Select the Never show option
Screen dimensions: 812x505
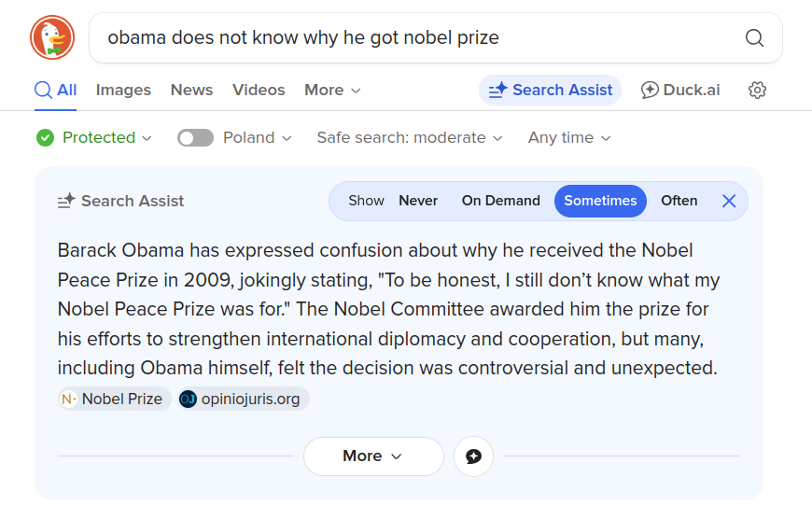[x=418, y=201]
